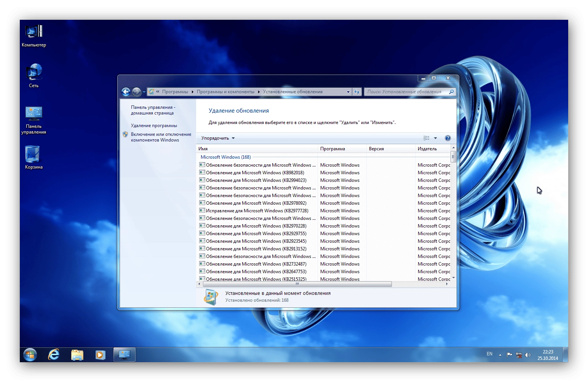Click the control panel icon in address bar

click(151, 92)
